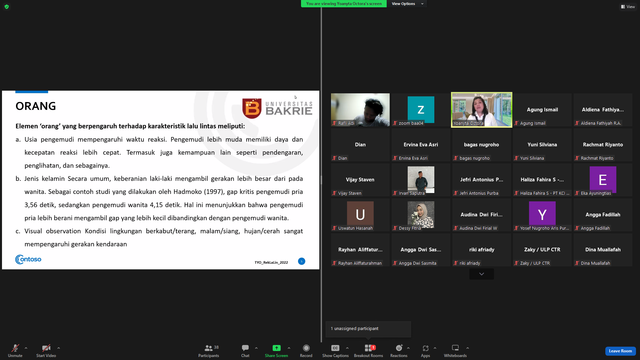Select Vijay Staven participant tile

click(x=360, y=180)
